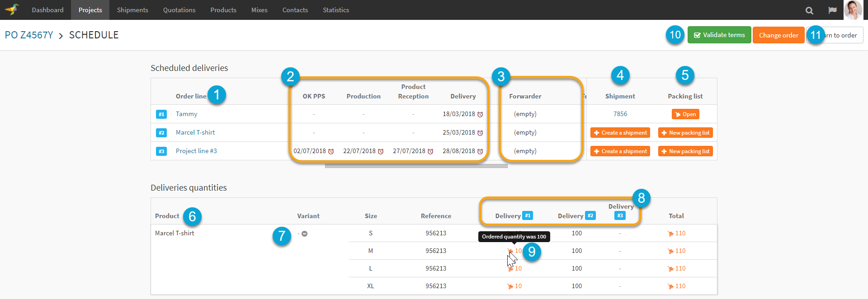Image resolution: width=868 pixels, height=299 pixels.
Task: Open the packing list for Tammy
Action: click(685, 114)
